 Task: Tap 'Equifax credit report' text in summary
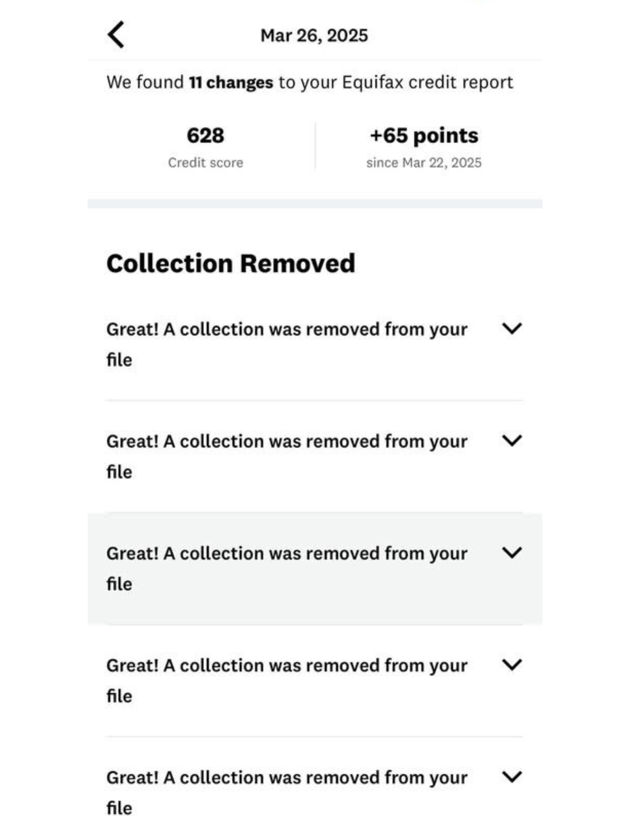[428, 83]
